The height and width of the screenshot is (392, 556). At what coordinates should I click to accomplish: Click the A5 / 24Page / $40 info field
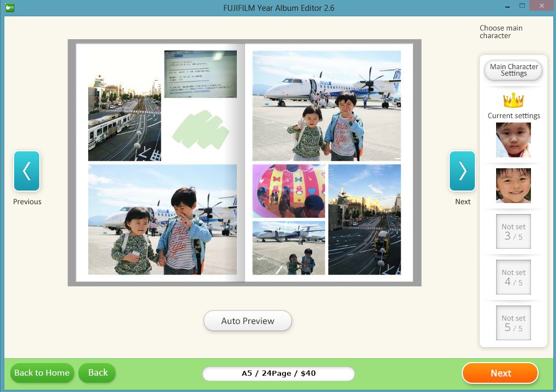coord(278,373)
